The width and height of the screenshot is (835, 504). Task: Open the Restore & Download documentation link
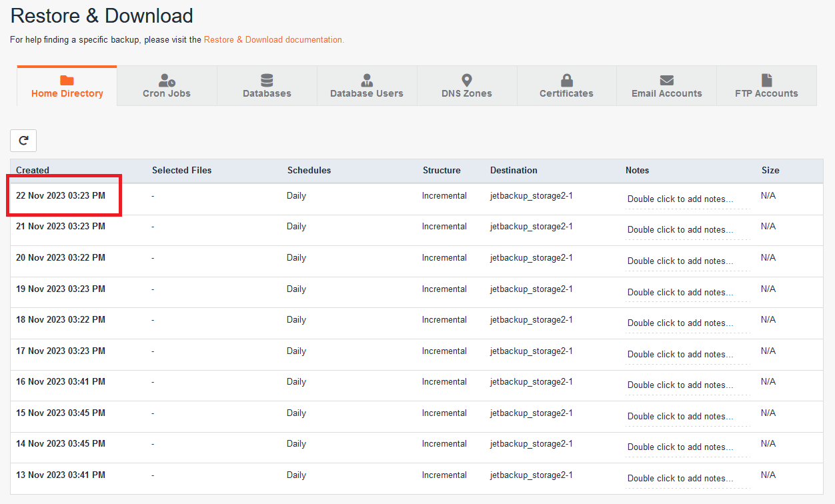point(273,40)
